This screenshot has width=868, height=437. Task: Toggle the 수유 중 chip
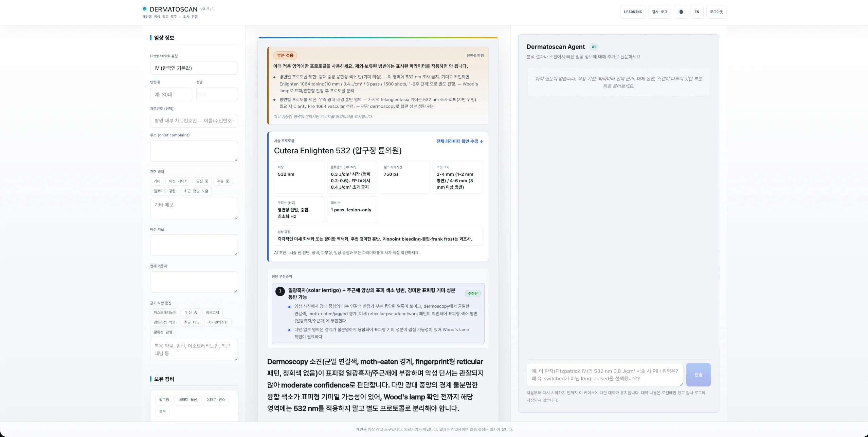point(223,181)
